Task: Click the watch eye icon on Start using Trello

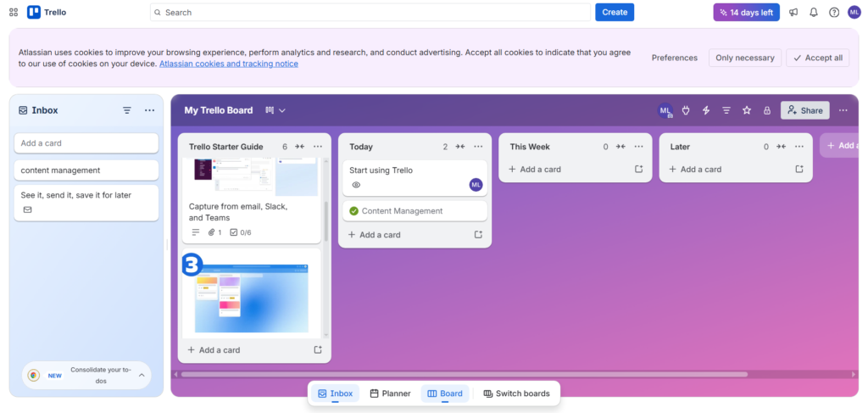Action: point(356,185)
